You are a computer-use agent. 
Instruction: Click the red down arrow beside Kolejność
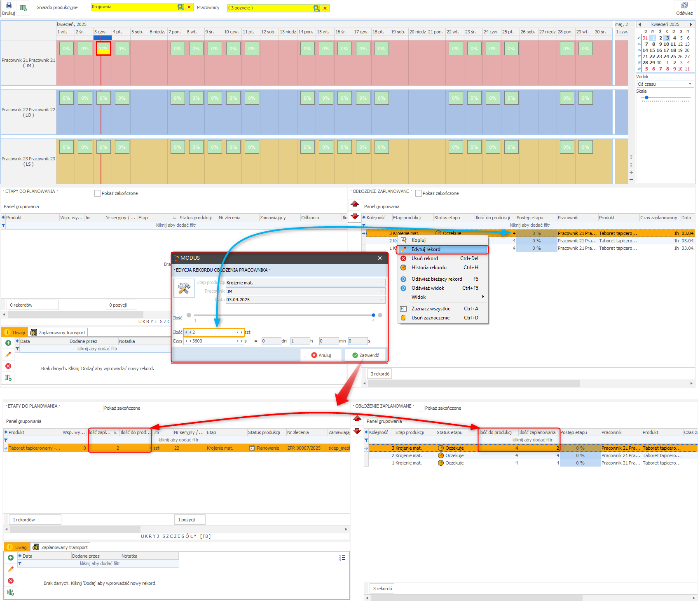[355, 217]
